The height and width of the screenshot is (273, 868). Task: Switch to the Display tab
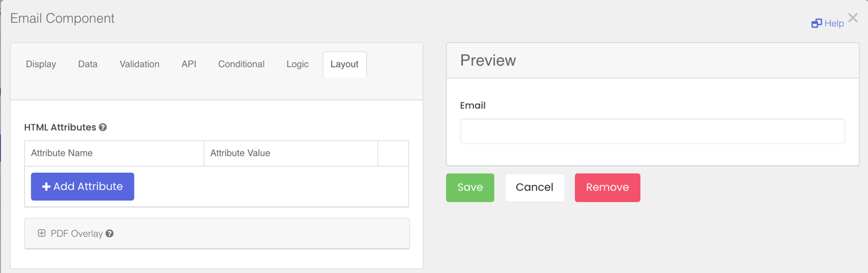tap(41, 64)
